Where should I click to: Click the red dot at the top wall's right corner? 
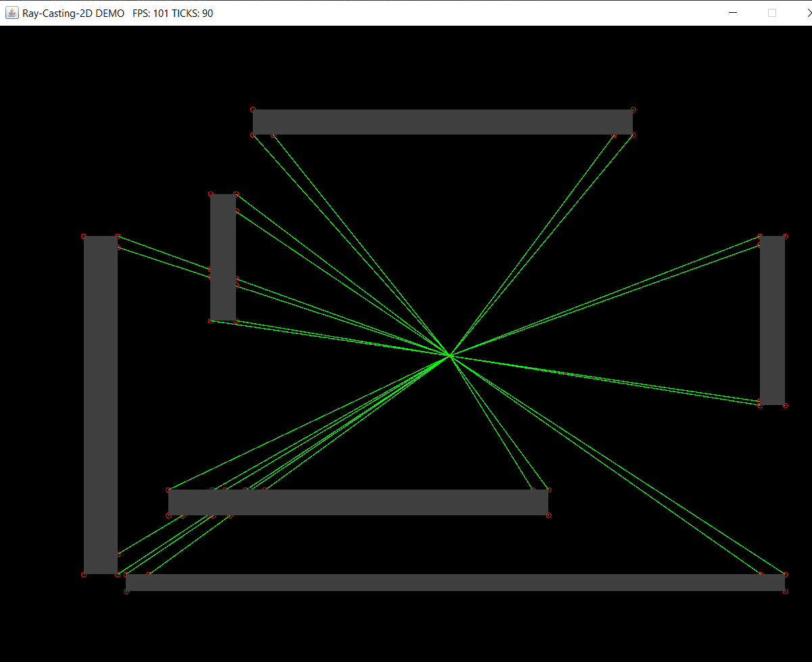pyautogui.click(x=633, y=108)
